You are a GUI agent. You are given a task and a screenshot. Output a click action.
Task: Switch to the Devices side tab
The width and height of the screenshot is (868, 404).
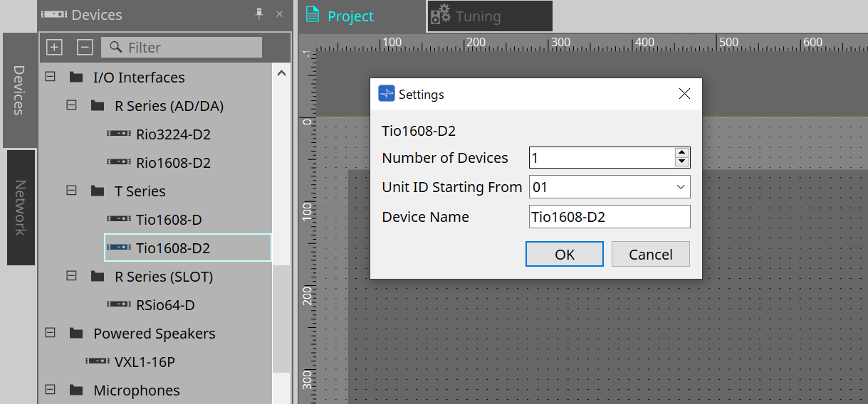coord(19,90)
